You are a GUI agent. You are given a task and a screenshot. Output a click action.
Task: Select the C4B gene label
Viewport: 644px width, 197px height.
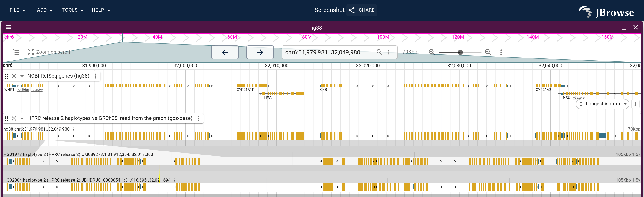323,90
